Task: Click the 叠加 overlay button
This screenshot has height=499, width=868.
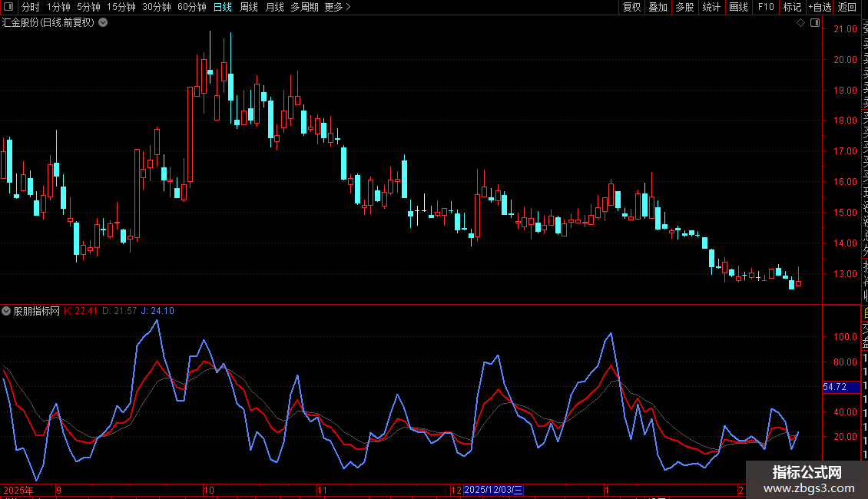Action: 658,7
